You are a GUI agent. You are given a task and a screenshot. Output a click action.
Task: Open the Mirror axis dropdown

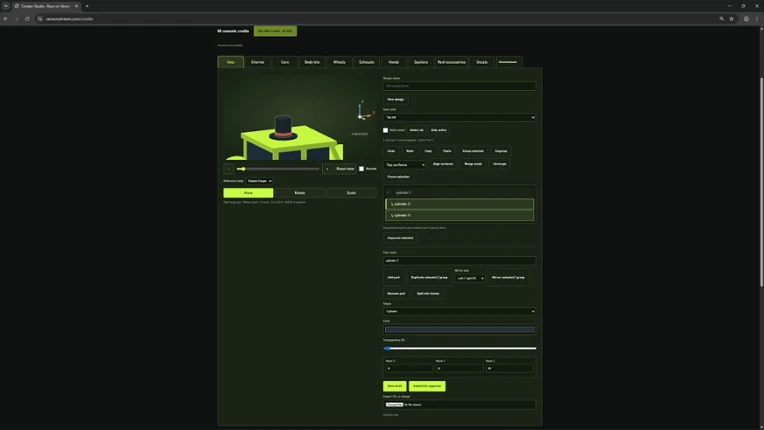(x=470, y=279)
